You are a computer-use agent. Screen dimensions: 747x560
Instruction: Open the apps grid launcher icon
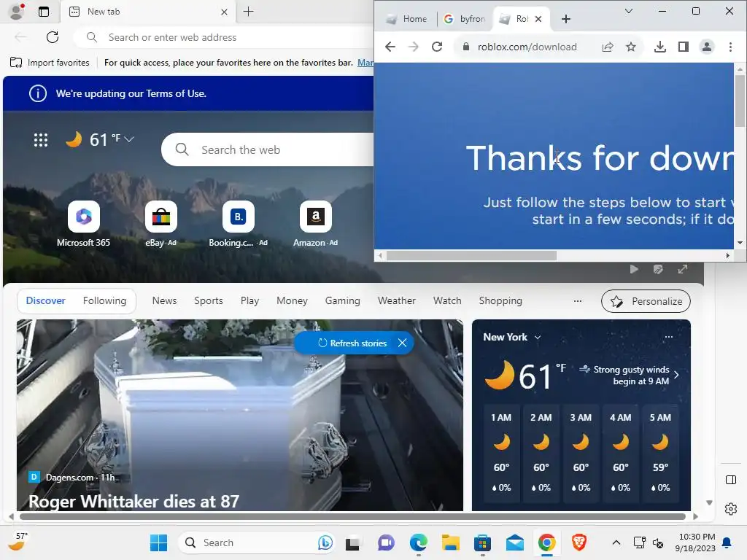[41, 139]
